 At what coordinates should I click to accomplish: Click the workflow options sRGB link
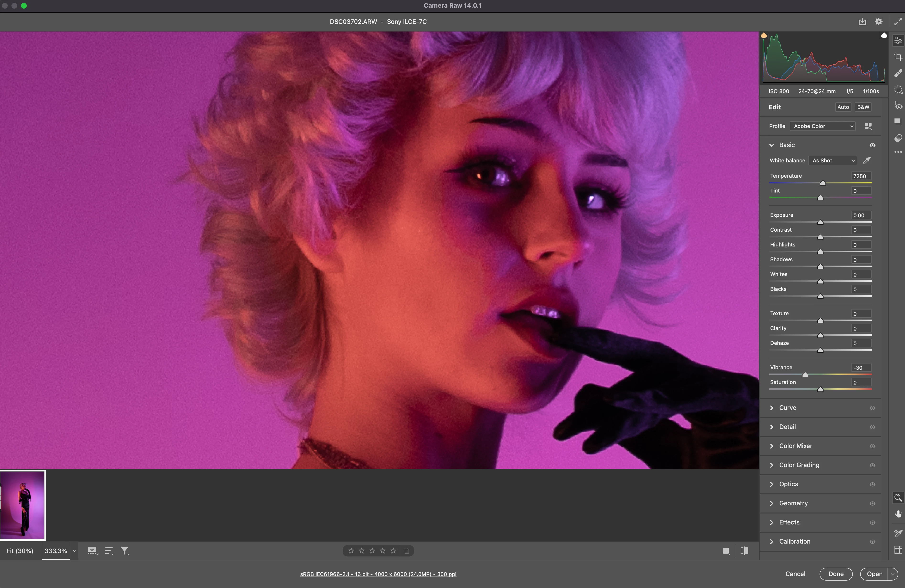(378, 574)
